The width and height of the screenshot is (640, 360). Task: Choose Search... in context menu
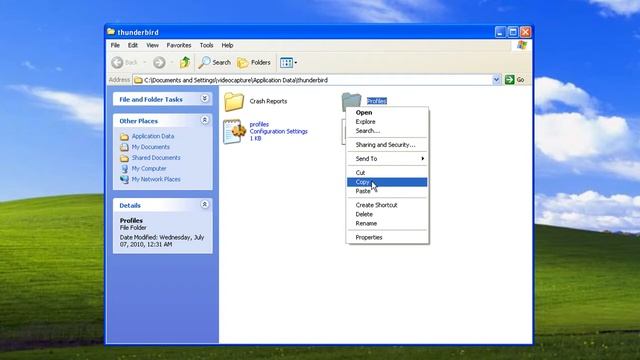387,131
